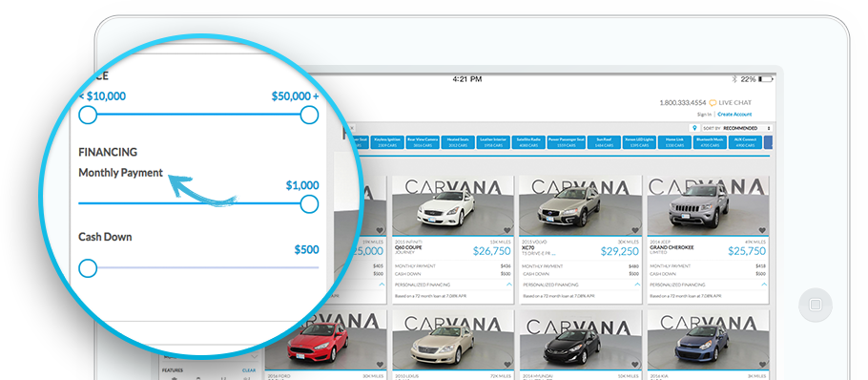
Task: Favorite the blue Kia with the heart icon
Action: (x=762, y=365)
